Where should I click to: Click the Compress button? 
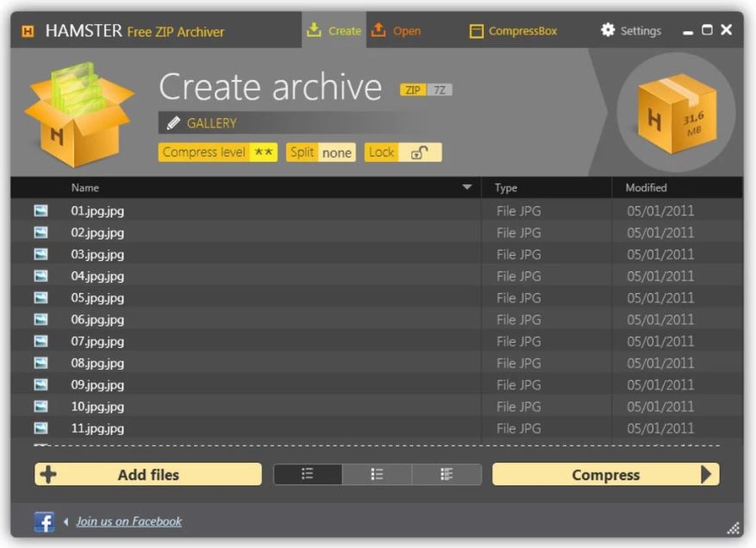[x=605, y=475]
